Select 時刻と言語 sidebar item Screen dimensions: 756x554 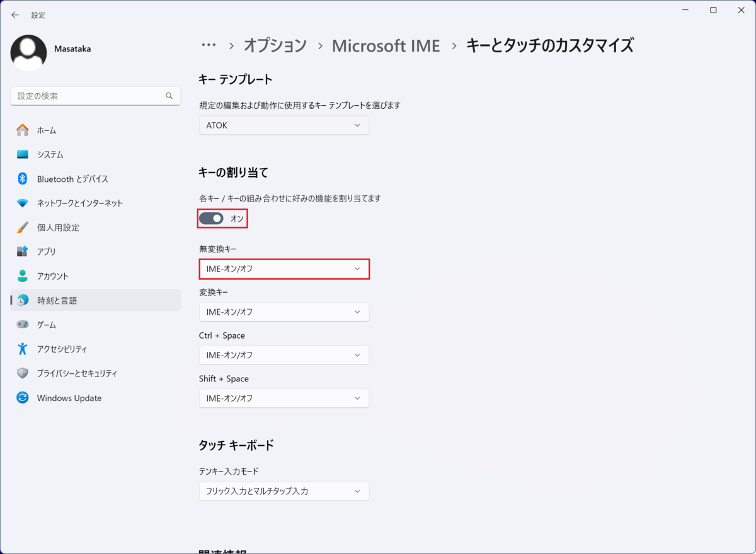pos(95,300)
